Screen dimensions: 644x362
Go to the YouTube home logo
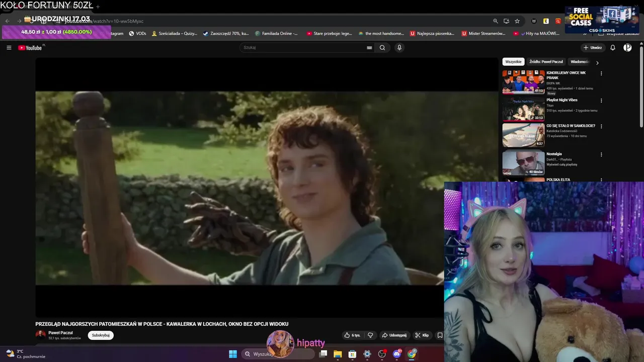point(30,48)
